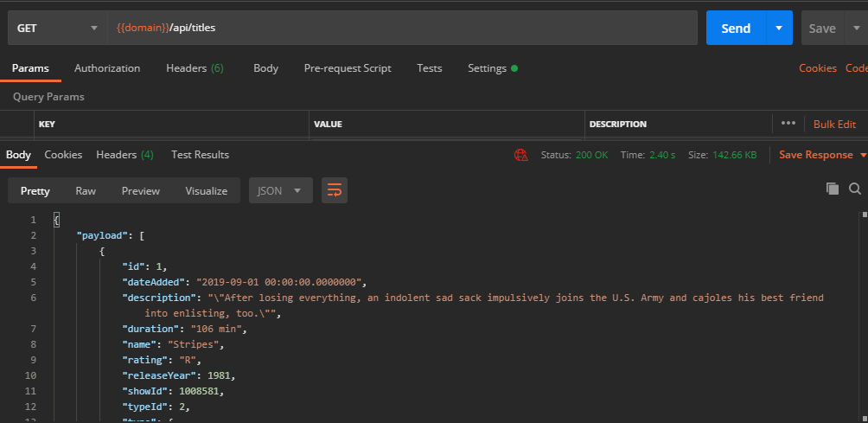The image size is (868, 423).
Task: Click the Query Params label
Action: (x=48, y=97)
